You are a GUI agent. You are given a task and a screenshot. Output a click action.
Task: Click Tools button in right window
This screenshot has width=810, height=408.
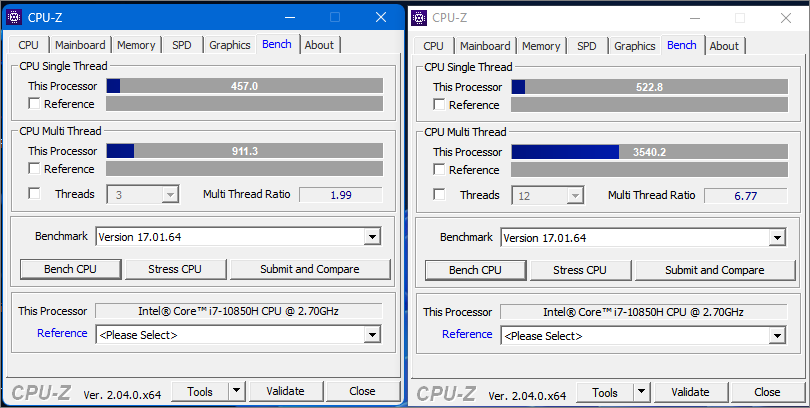[x=605, y=393]
